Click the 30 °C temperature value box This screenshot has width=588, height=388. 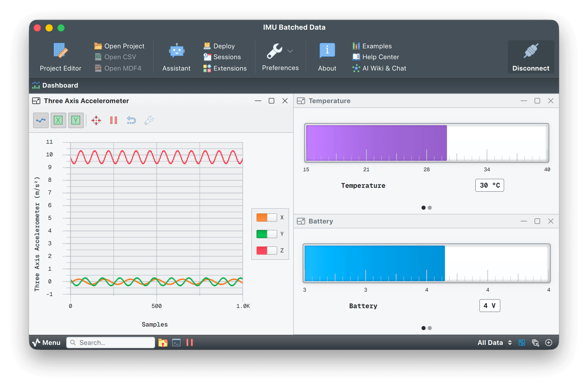(490, 185)
